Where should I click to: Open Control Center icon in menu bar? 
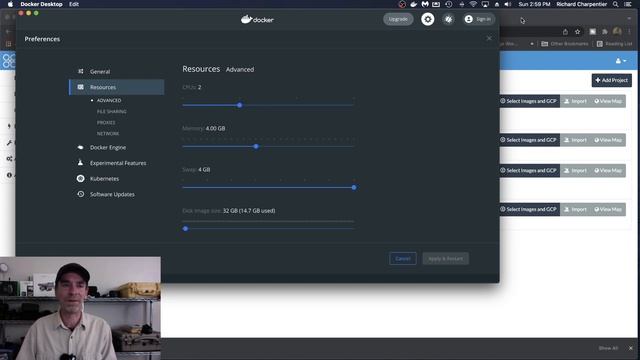[628, 4]
